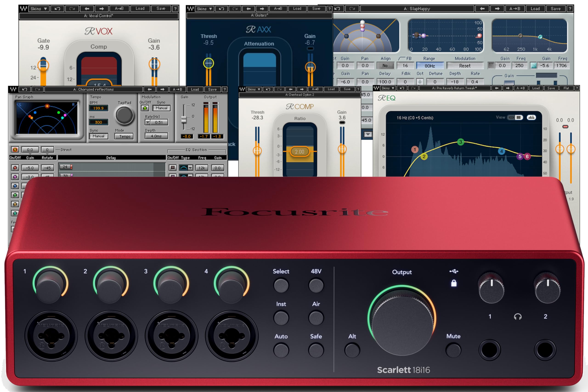Click the Waves logo icon on the RVox toolbar
Image resolution: width=588 pixels, height=392 pixels.
point(24,9)
